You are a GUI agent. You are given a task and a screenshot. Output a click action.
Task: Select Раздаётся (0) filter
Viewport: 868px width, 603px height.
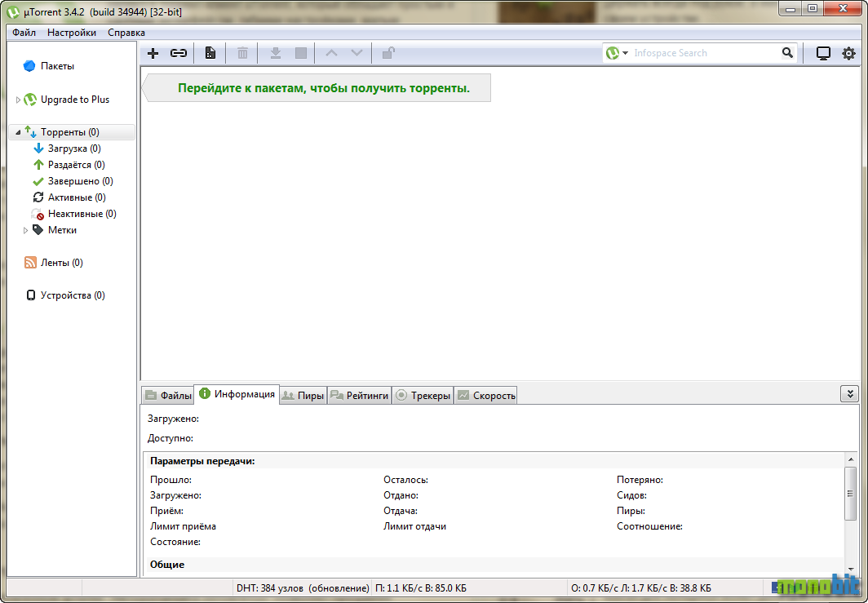tap(77, 165)
